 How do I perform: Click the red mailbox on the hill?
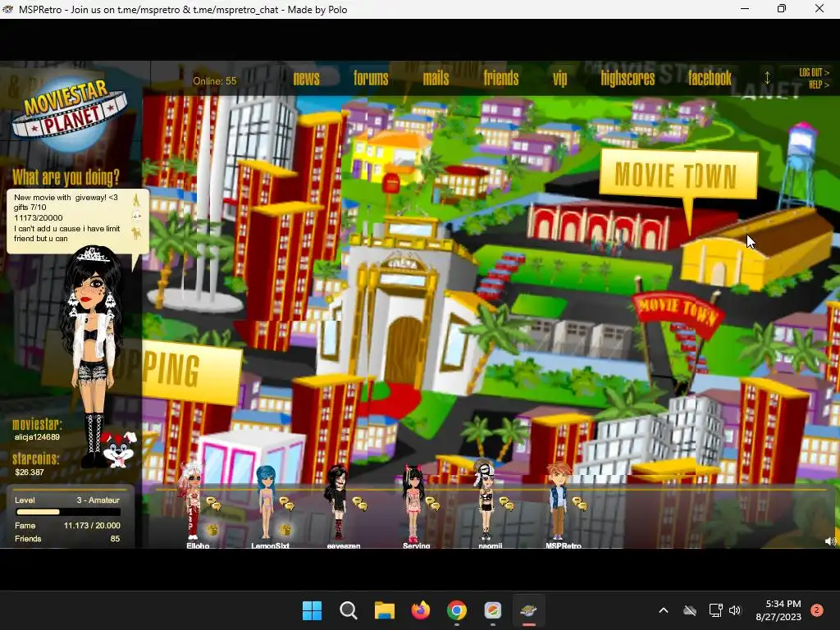tap(391, 183)
